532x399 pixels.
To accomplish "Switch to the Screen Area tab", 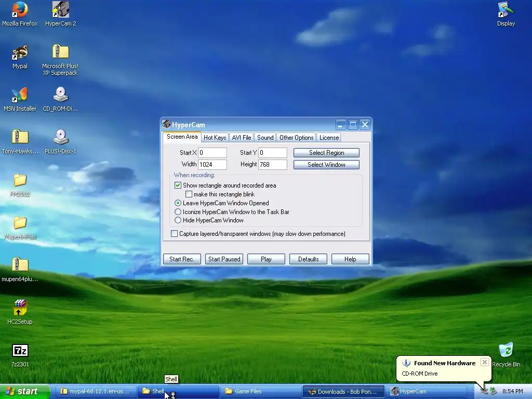I will point(182,137).
